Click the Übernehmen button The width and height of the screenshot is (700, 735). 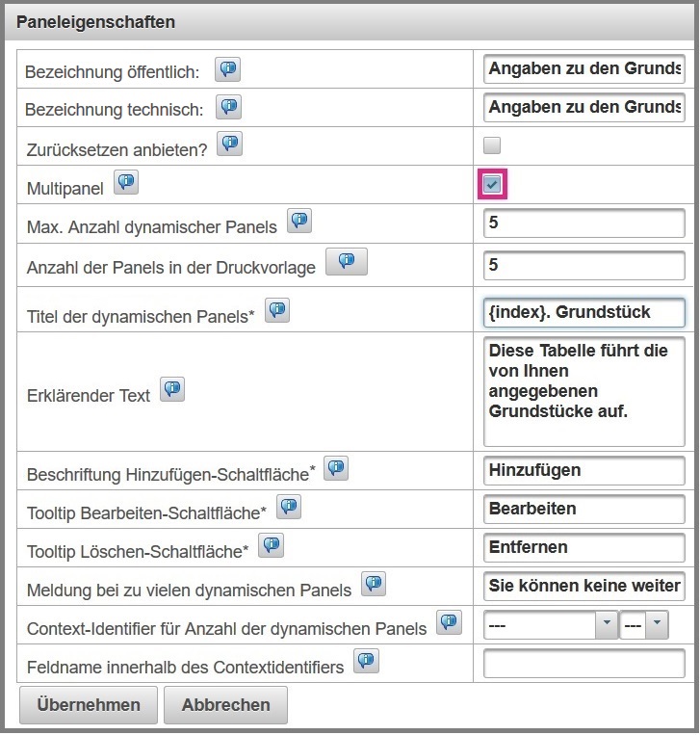(x=89, y=705)
